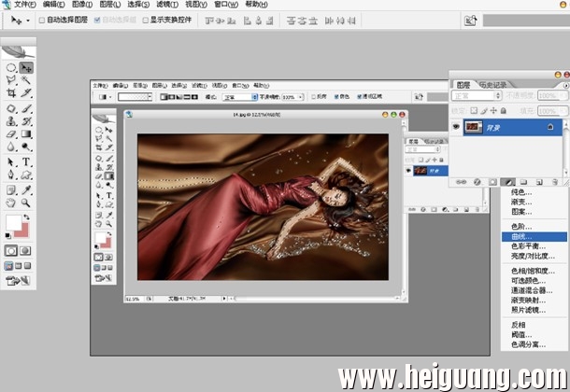The image size is (570, 392).
Task: Select the Eyedropper tool
Action: (26, 189)
